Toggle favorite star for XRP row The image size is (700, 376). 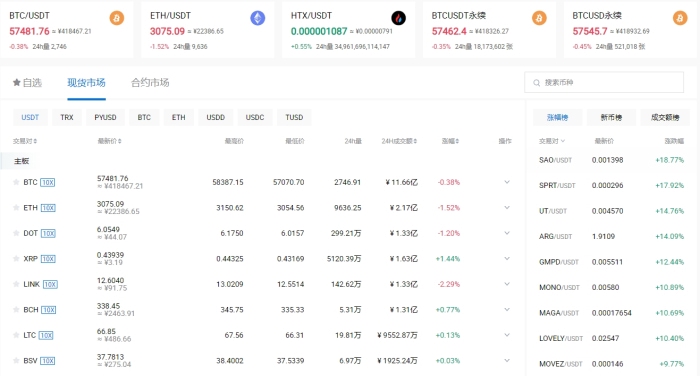tap(16, 259)
